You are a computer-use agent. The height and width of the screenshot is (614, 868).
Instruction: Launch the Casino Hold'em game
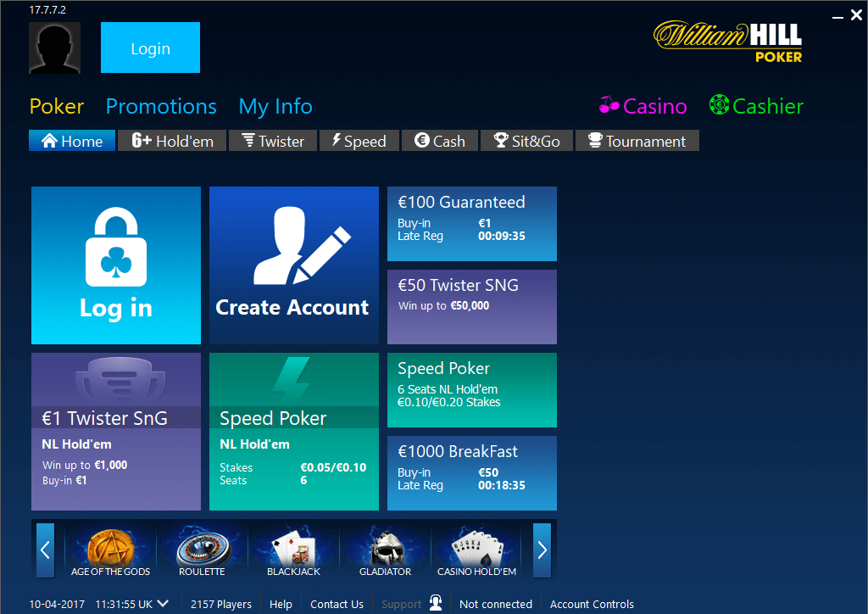[476, 551]
